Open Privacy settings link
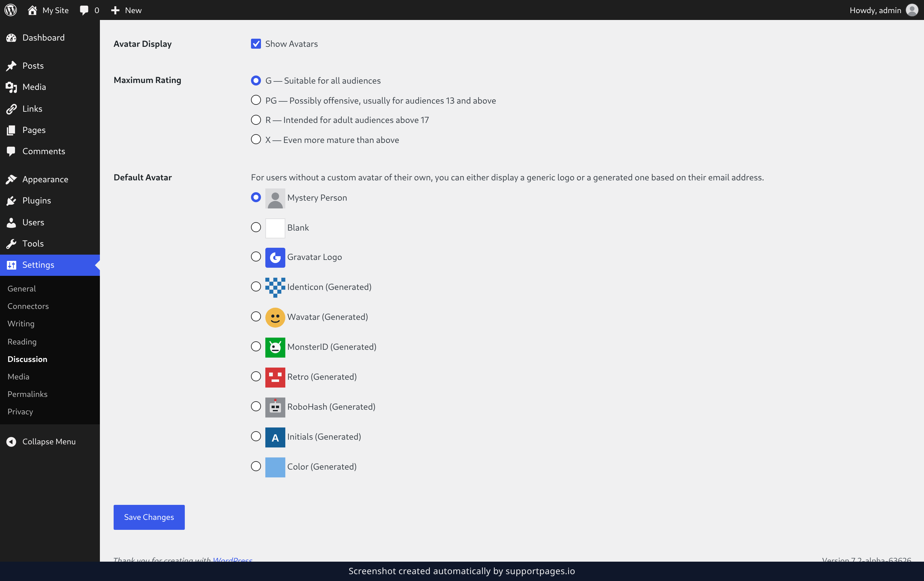This screenshot has height=581, width=924. pyautogui.click(x=20, y=412)
